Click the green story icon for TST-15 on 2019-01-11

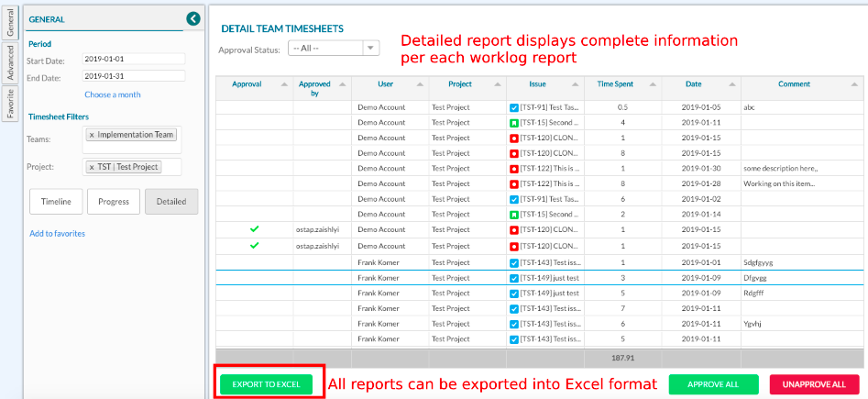(513, 122)
